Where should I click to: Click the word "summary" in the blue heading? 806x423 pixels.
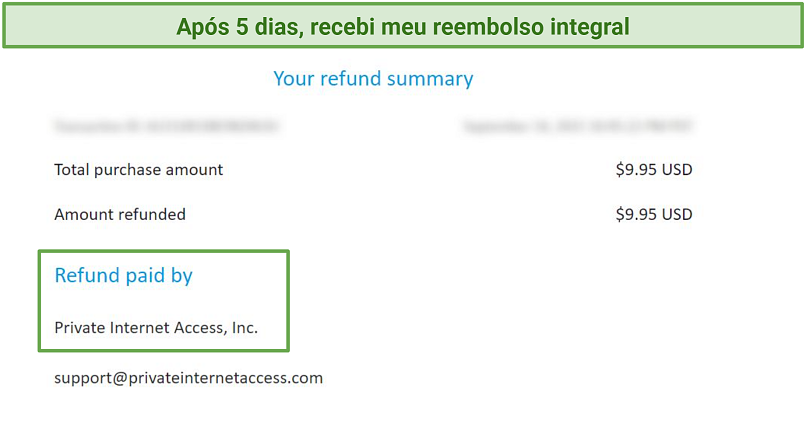[430, 79]
